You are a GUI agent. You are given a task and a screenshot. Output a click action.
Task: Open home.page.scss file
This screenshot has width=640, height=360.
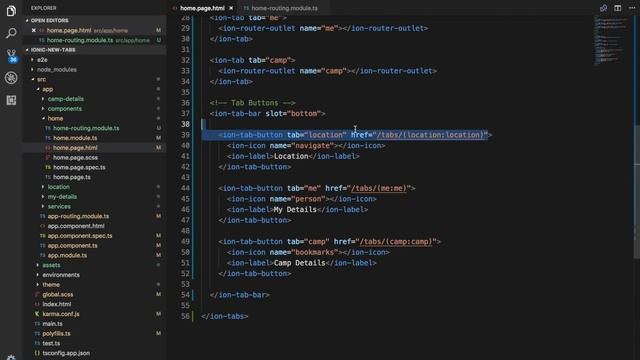coord(75,158)
